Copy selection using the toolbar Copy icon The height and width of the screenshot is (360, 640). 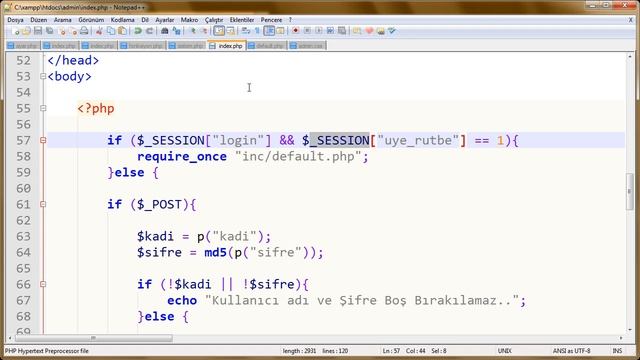point(111,31)
